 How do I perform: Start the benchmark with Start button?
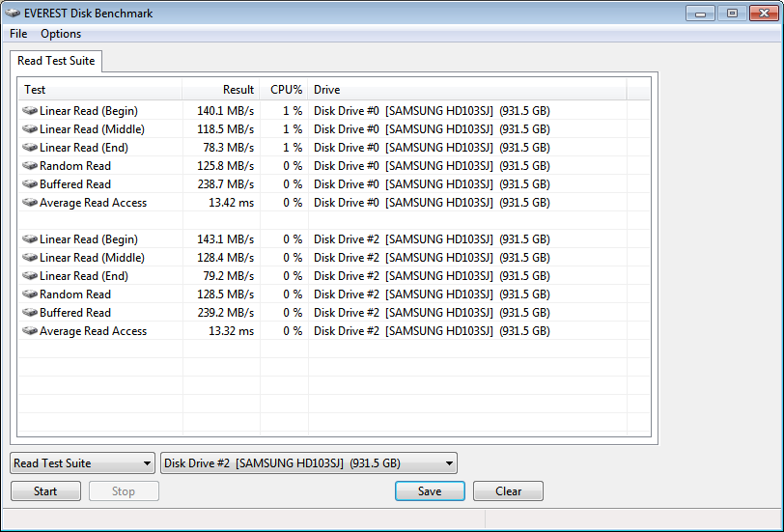(45, 491)
